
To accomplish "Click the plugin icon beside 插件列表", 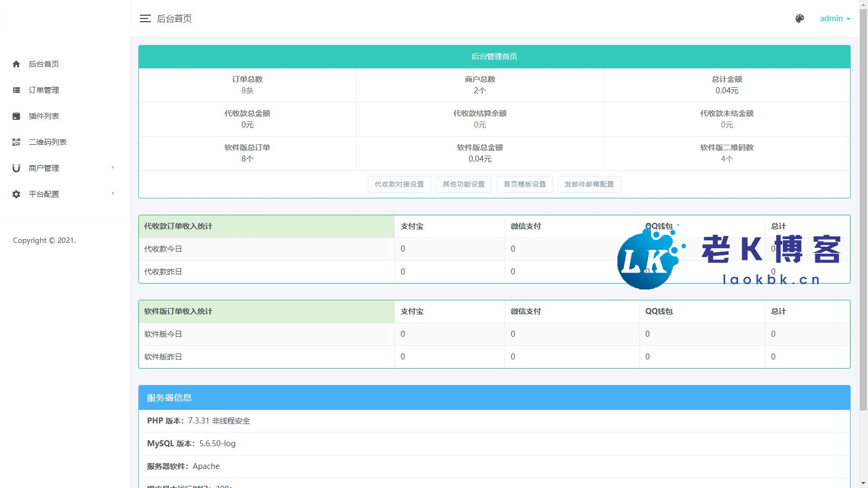I will click(16, 116).
